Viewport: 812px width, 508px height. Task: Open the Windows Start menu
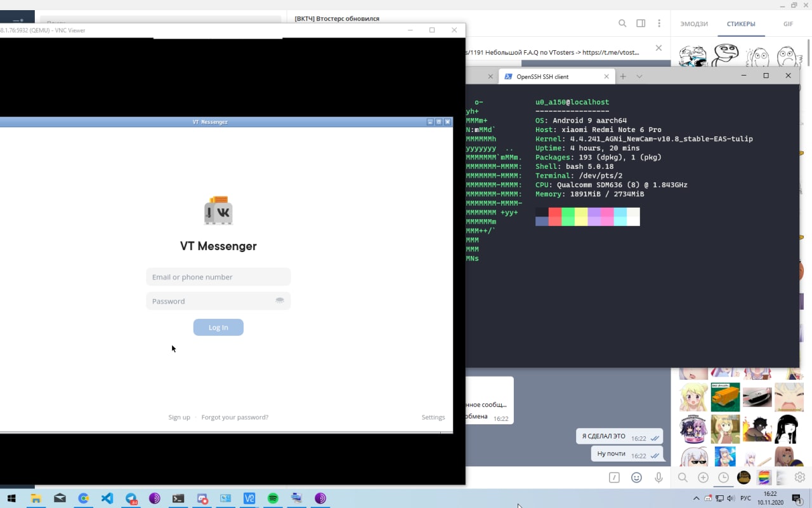(x=11, y=498)
